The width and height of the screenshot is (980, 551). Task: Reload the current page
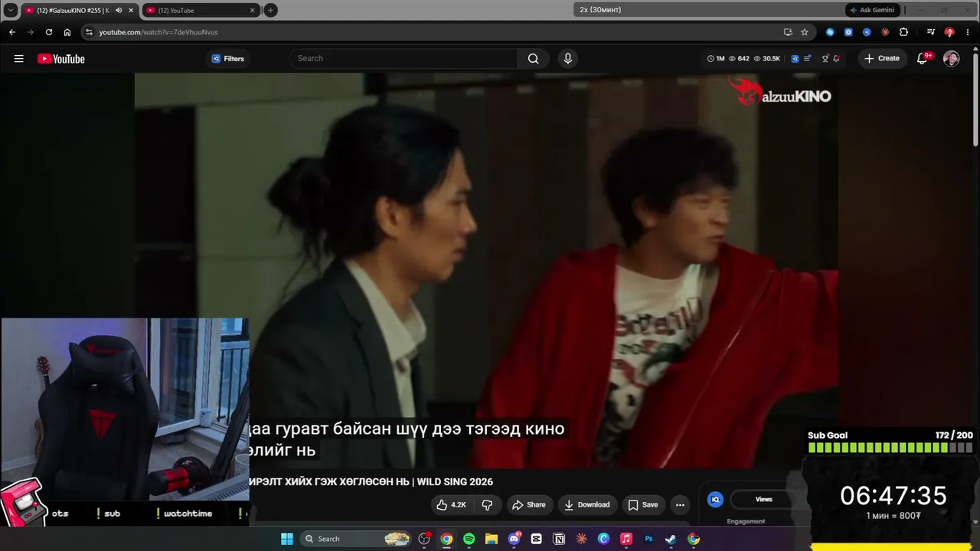(49, 32)
